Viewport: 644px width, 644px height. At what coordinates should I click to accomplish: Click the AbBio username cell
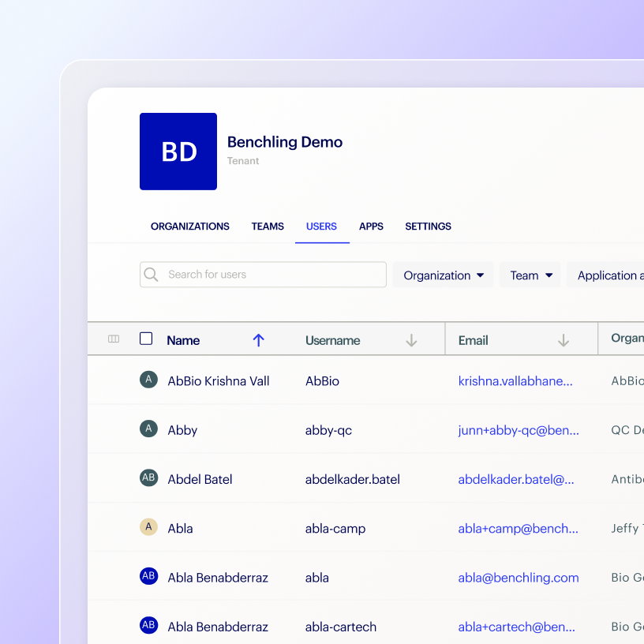click(322, 381)
